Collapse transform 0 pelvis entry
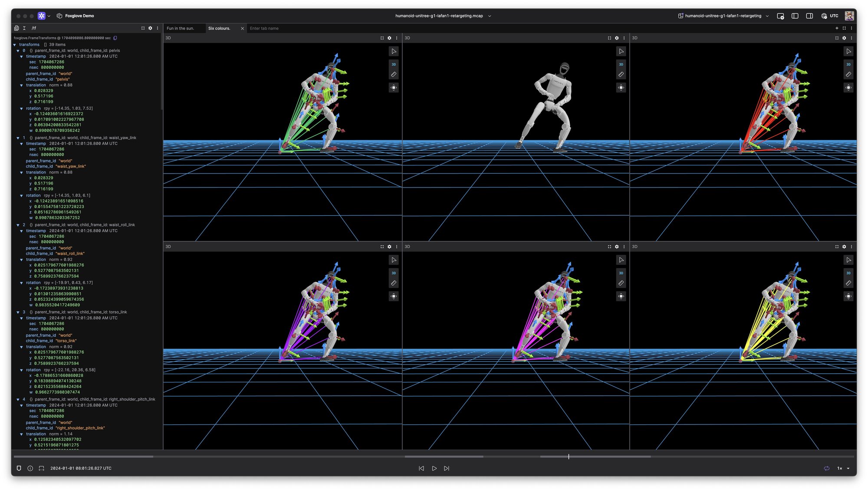The height and width of the screenshot is (490, 868). tap(18, 51)
